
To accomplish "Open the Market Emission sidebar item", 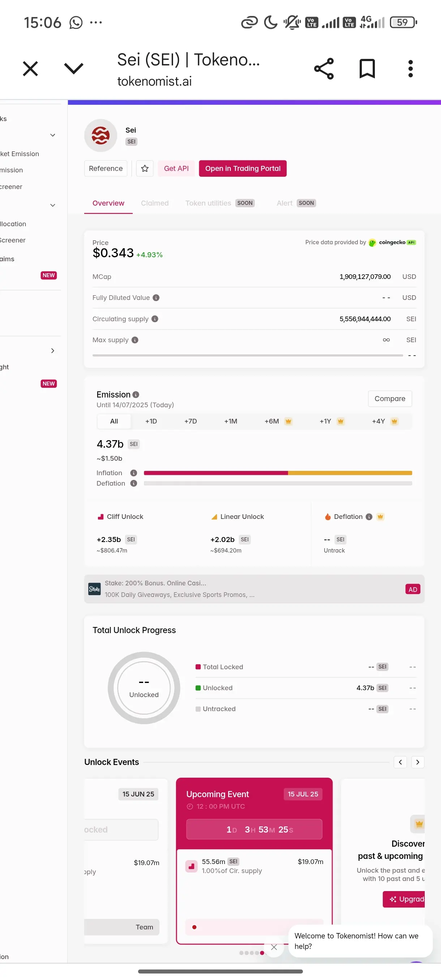I will pyautogui.click(x=20, y=154).
